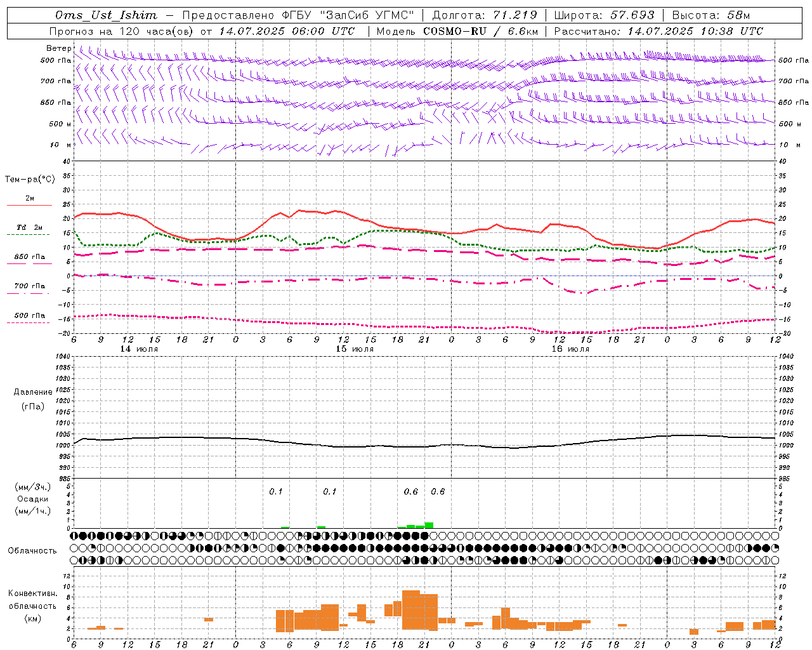Select the Td 2м legend label
812x650 pixels.
click(x=29, y=227)
